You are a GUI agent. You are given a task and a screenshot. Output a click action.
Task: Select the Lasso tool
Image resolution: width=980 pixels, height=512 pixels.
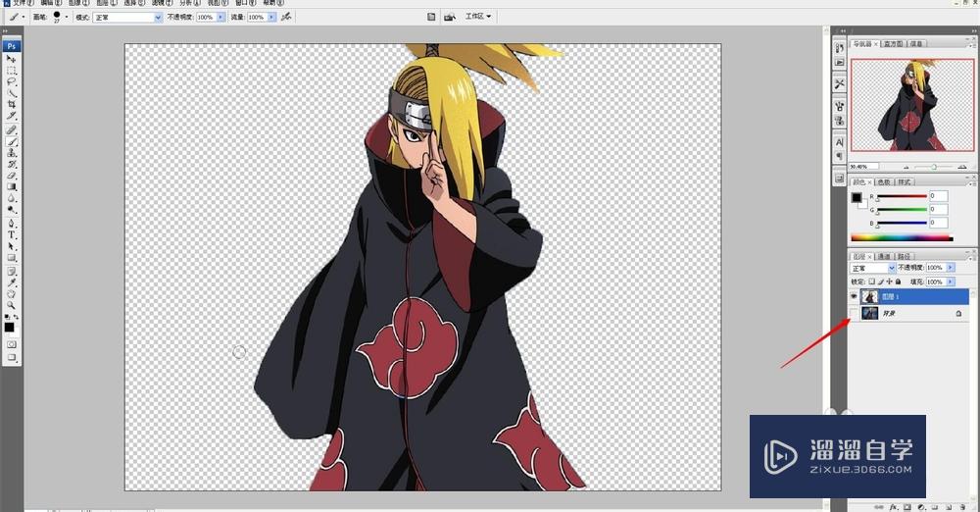click(x=12, y=82)
